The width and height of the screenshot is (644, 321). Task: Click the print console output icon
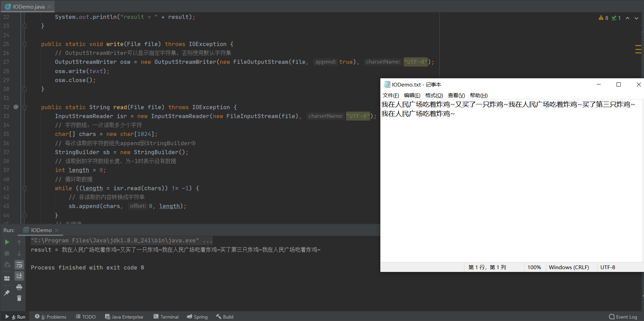click(x=19, y=287)
